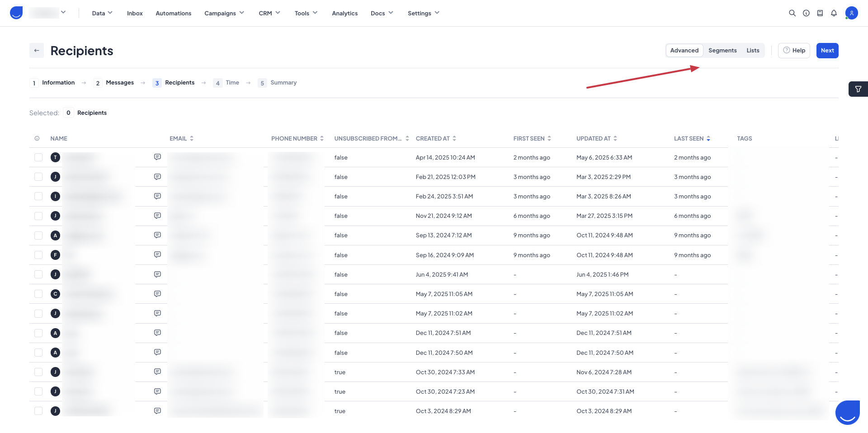
Task: Go to Analytics in navigation bar
Action: pos(344,13)
